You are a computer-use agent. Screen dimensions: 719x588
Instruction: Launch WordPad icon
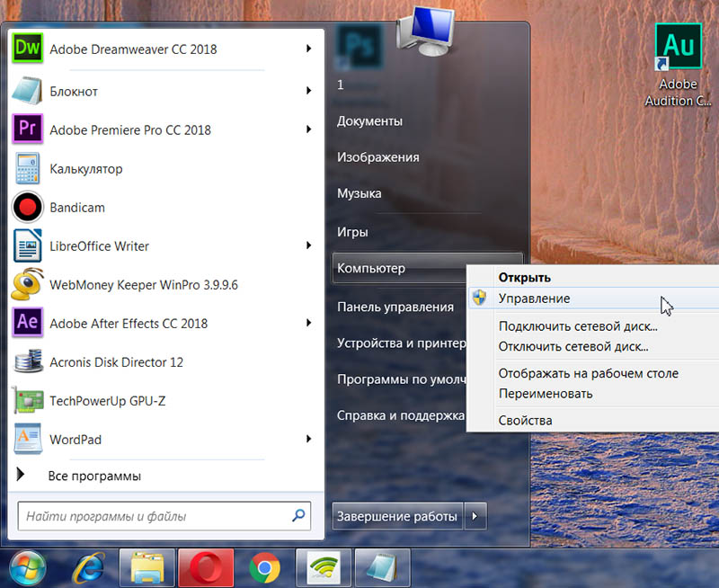click(28, 439)
